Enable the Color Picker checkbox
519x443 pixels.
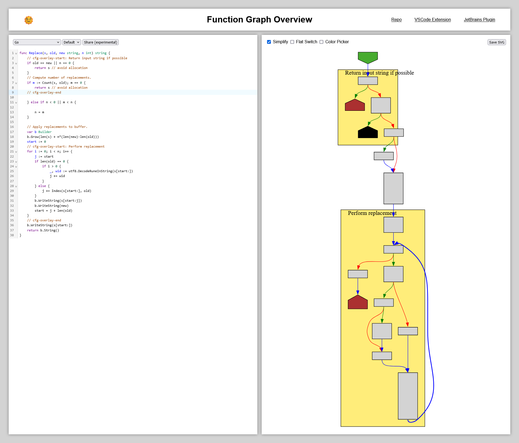(x=321, y=42)
